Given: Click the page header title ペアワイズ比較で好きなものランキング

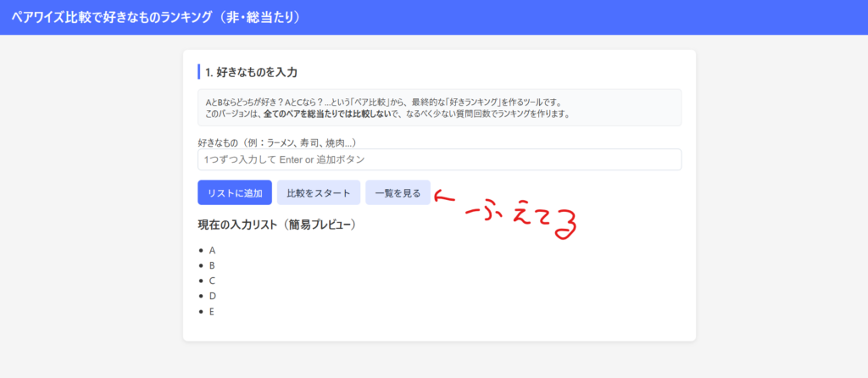Looking at the screenshot, I should pyautogui.click(x=155, y=17).
